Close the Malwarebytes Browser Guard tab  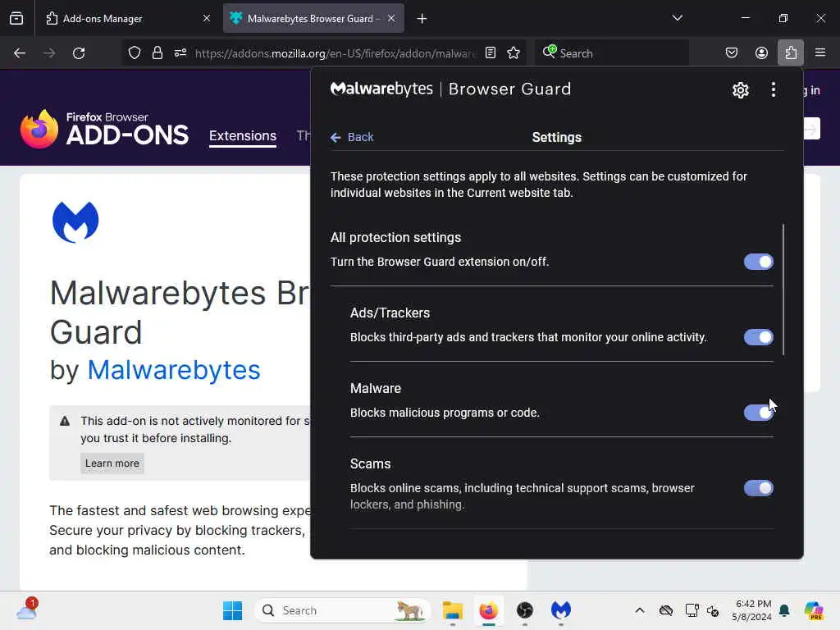point(391,18)
